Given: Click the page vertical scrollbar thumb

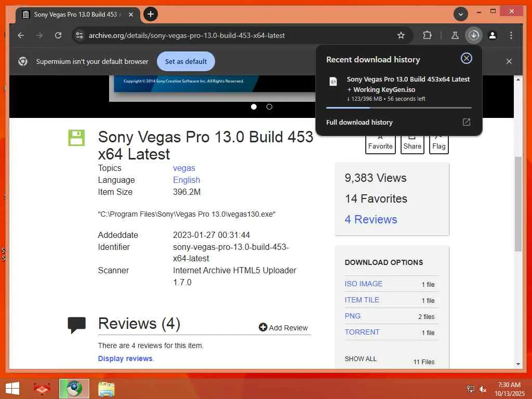Looking at the screenshot, I should (x=518, y=204).
